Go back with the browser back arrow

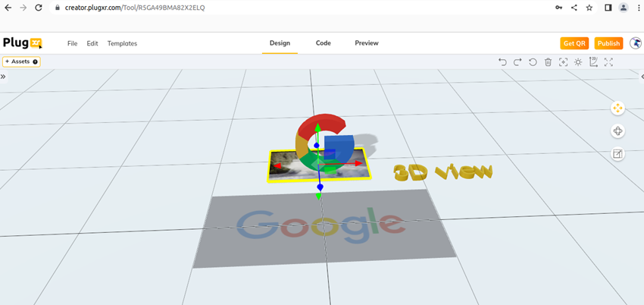[8, 8]
